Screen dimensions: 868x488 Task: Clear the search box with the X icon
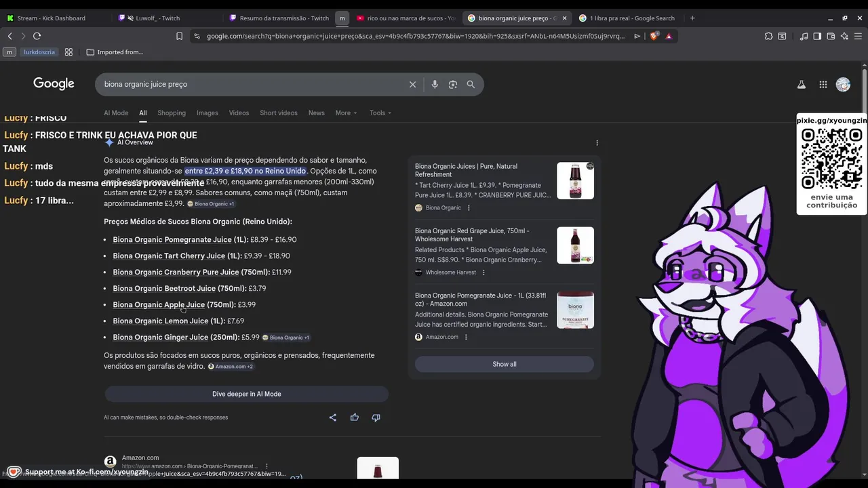click(x=412, y=84)
